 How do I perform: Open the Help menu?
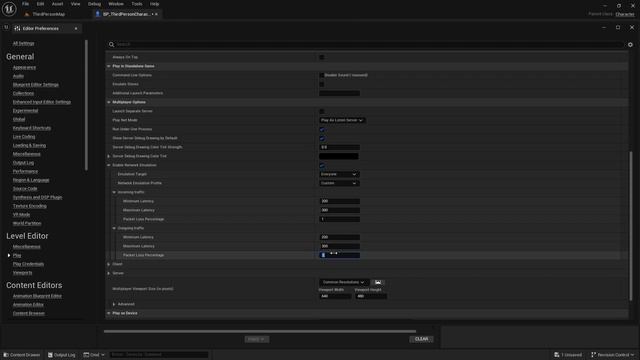pyautogui.click(x=154, y=4)
